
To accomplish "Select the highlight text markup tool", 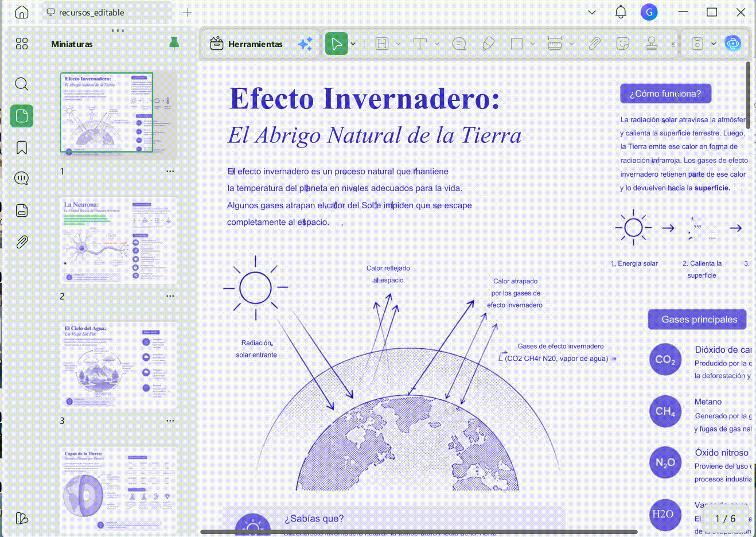I will 382,44.
